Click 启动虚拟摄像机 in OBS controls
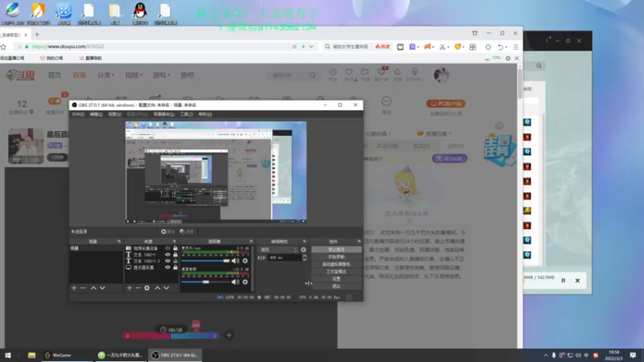Screen dimensions: 644x362 click(x=336, y=265)
